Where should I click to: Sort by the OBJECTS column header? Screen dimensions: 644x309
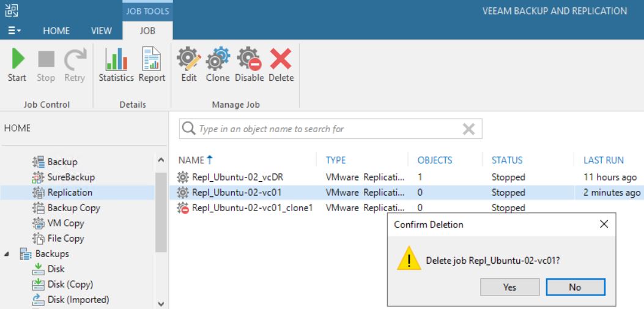pos(435,160)
